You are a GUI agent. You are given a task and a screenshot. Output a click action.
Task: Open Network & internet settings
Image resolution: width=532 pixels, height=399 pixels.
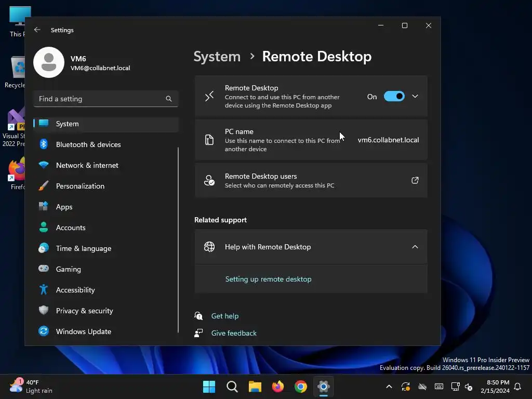click(x=106, y=165)
